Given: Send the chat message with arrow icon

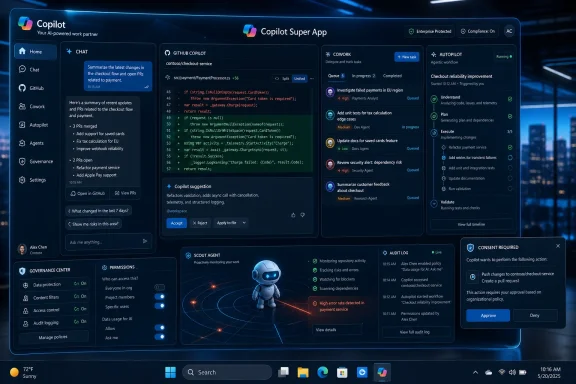Looking at the screenshot, I should (x=145, y=241).
